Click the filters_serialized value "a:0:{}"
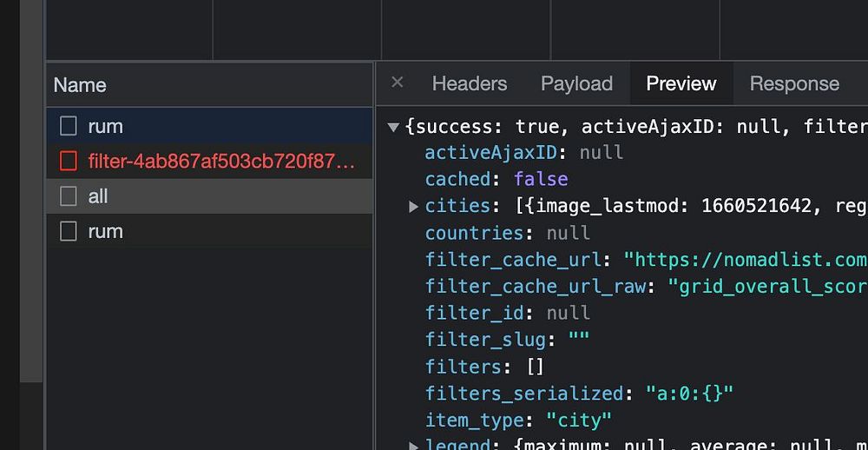Screen dimensions: 868x450 click(690, 394)
